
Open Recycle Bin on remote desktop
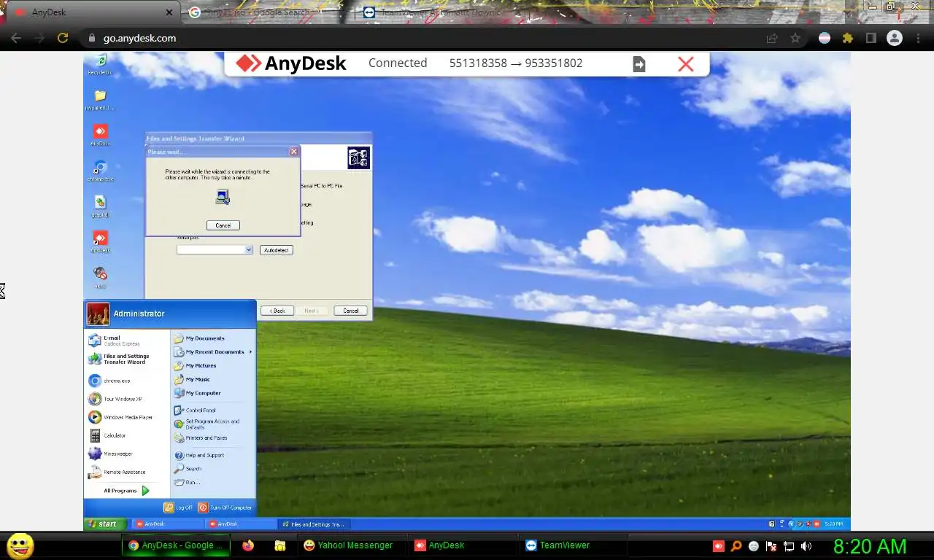pyautogui.click(x=100, y=63)
